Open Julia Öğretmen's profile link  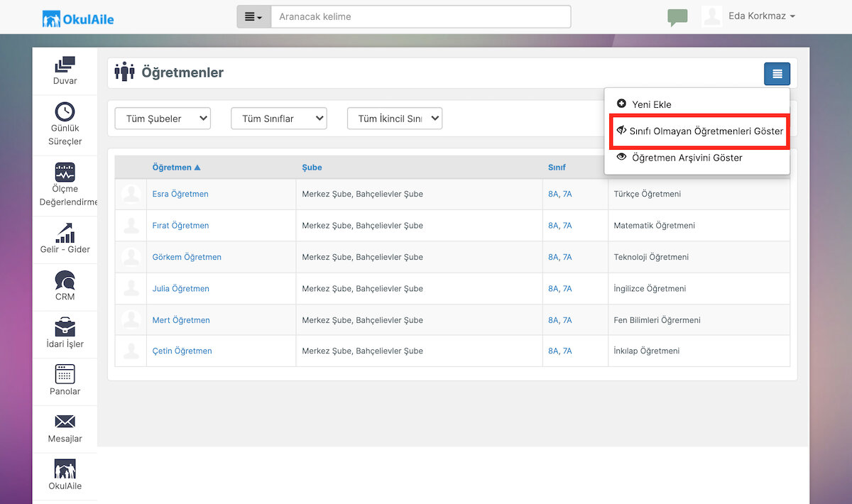click(x=180, y=289)
